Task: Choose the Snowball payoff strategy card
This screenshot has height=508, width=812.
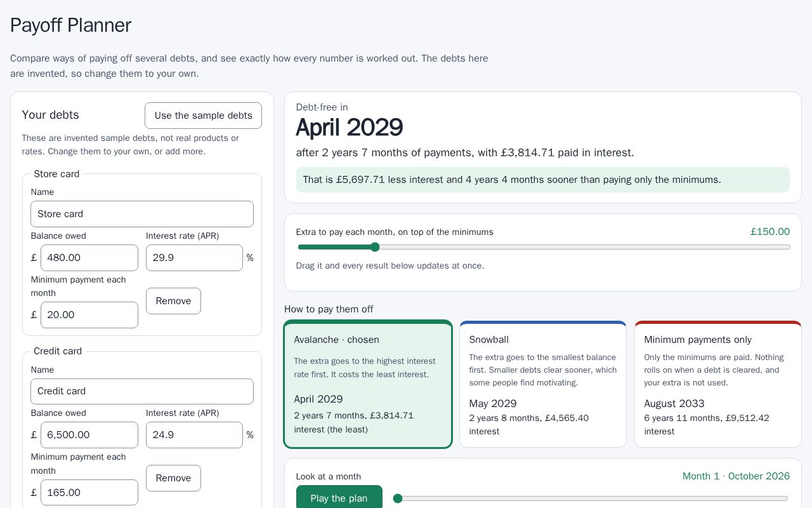Action: [543, 384]
